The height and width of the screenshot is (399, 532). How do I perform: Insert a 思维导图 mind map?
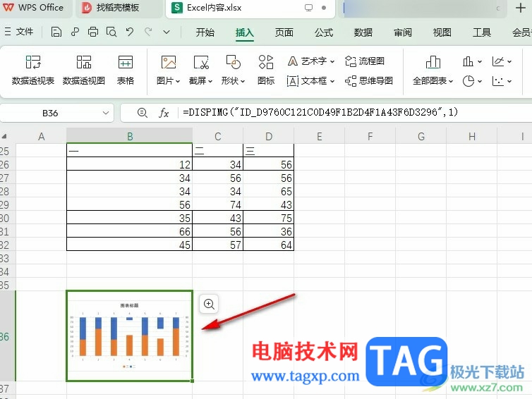point(369,81)
